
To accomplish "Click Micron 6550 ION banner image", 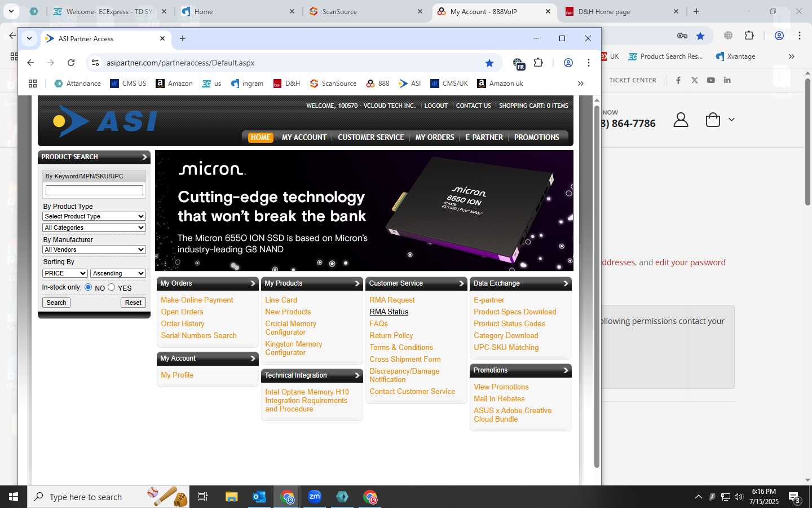I will click(364, 211).
